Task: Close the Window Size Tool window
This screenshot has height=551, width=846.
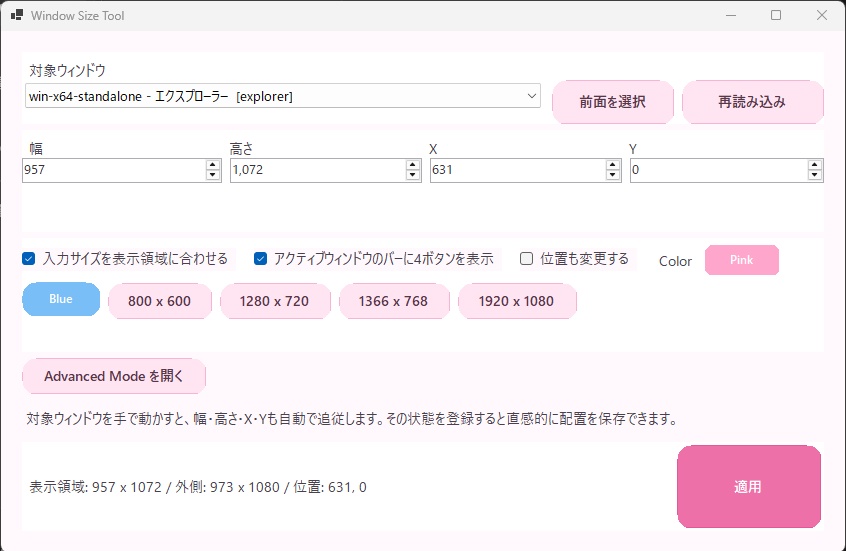Action: [822, 15]
